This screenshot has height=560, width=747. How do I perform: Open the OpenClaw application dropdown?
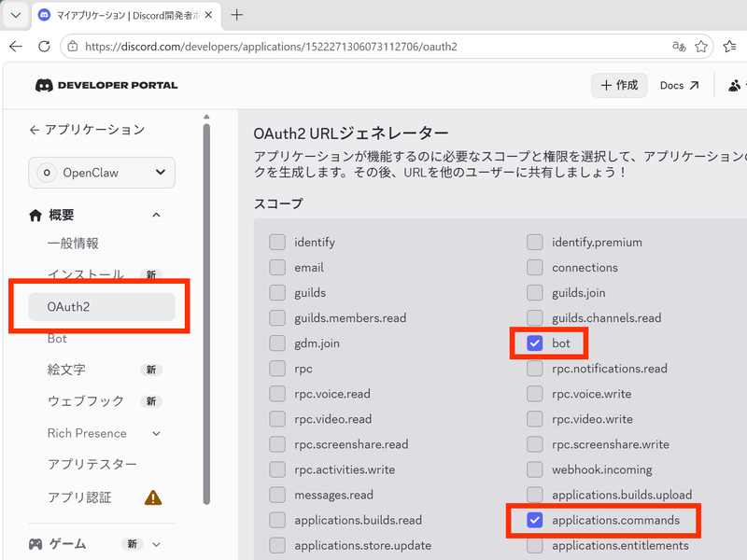[102, 173]
